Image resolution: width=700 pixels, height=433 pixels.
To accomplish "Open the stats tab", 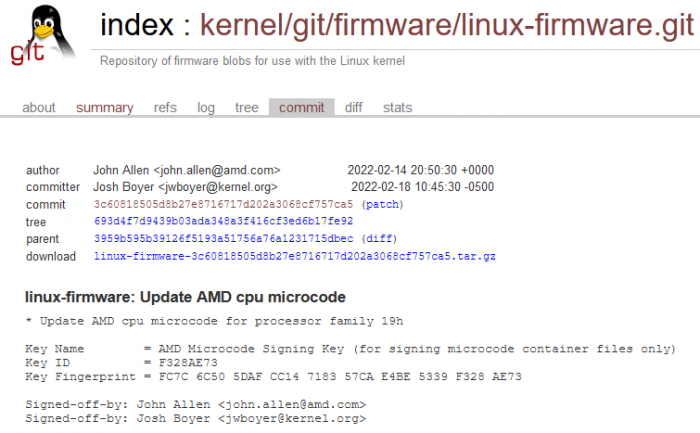I will [397, 108].
